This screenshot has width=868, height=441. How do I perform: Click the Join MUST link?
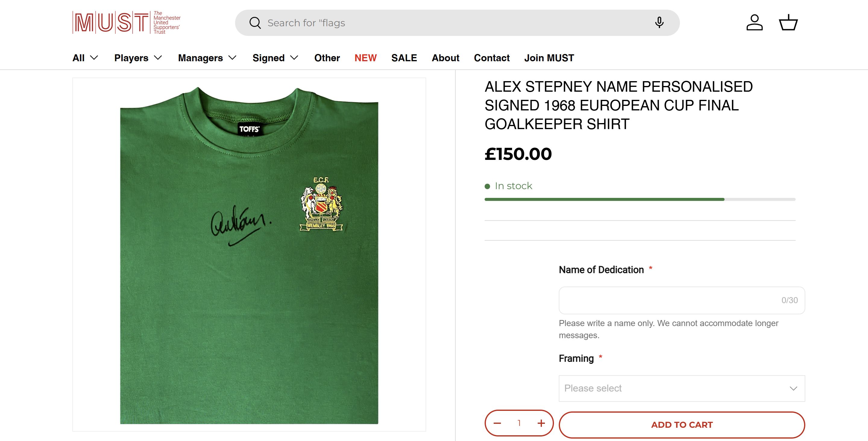pos(549,58)
